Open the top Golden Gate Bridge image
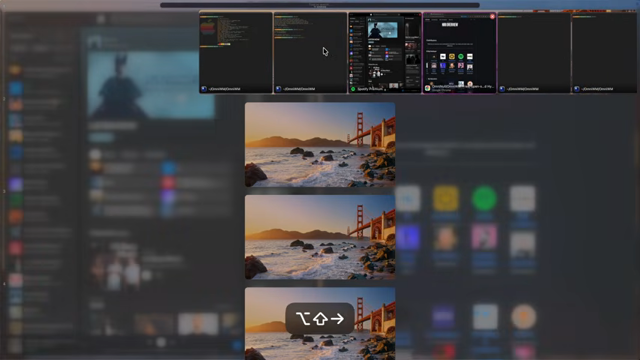This screenshot has height=360, width=640. (320, 144)
